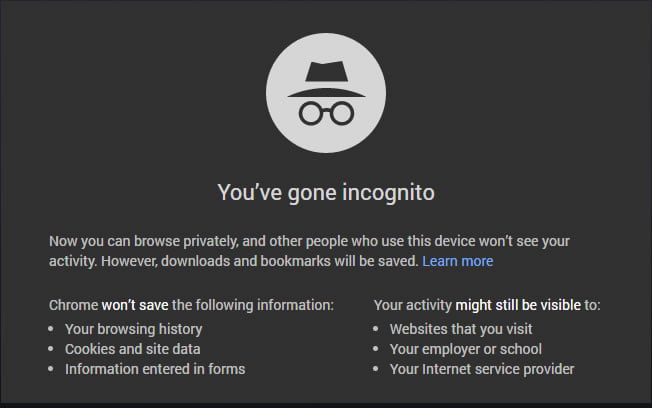The height and width of the screenshot is (408, 652).
Task: Click "downloads and bookmarks will be saved" text
Action: point(289,261)
